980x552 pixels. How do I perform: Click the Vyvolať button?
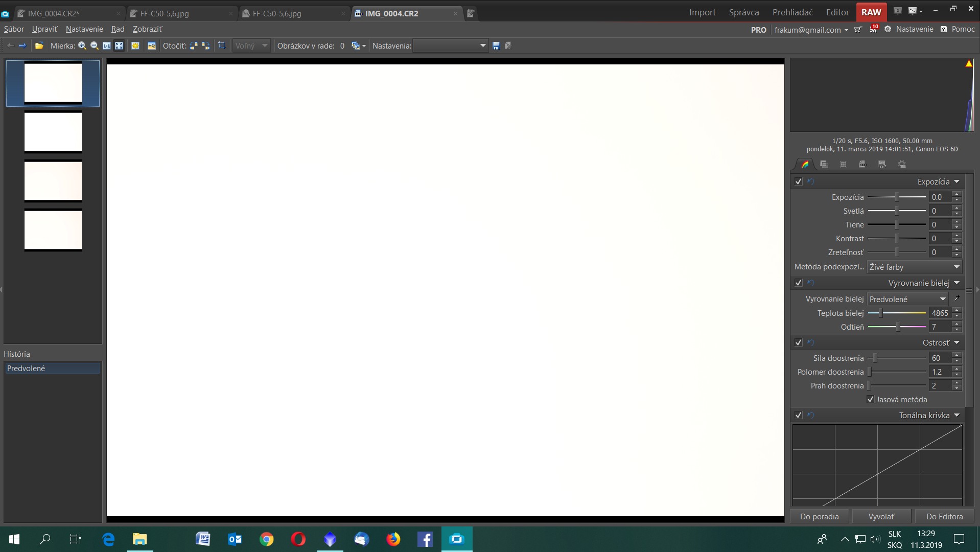(x=881, y=516)
